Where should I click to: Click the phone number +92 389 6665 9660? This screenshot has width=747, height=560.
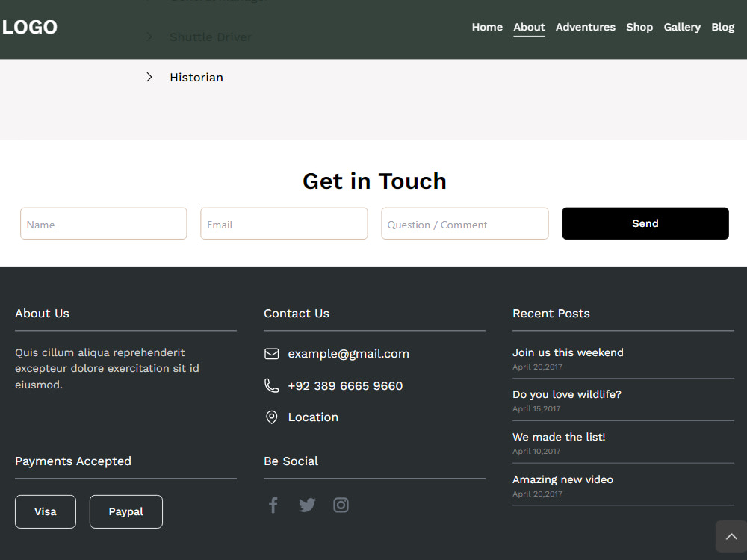(345, 386)
